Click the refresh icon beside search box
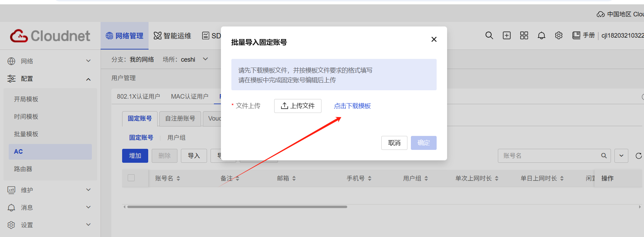Image resolution: width=644 pixels, height=237 pixels. pos(638,156)
